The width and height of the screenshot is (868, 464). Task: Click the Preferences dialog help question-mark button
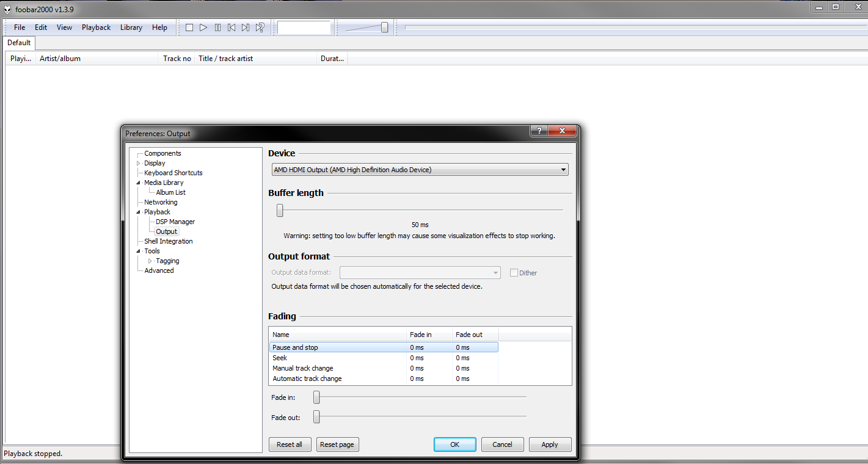pos(539,131)
